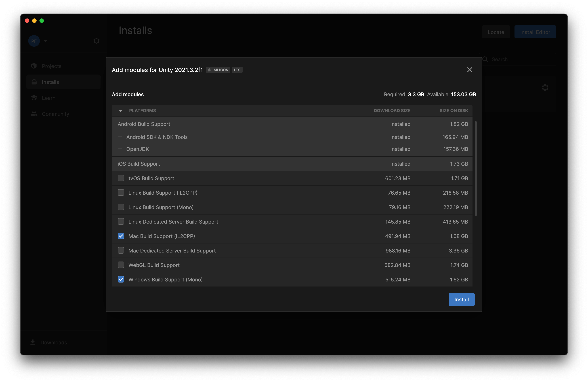Click the Installs drive icon in sidebar
588x382 pixels.
pyautogui.click(x=34, y=82)
